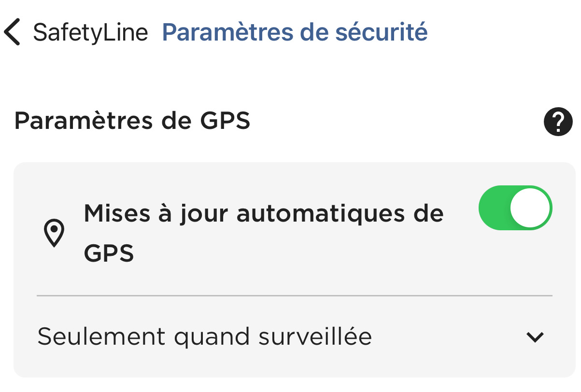Disable automatic GPS updates toggle

point(515,208)
